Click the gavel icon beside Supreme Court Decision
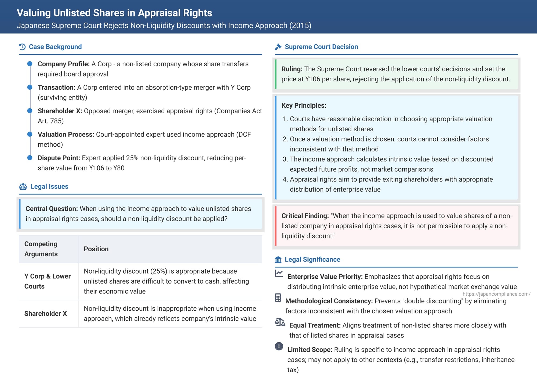Screen dimensions: 537x392 278,47
